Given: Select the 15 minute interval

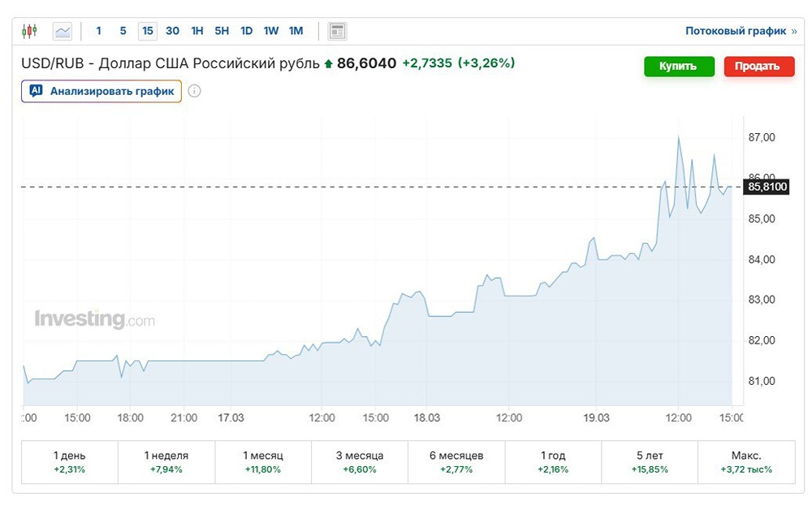Looking at the screenshot, I should click(147, 31).
